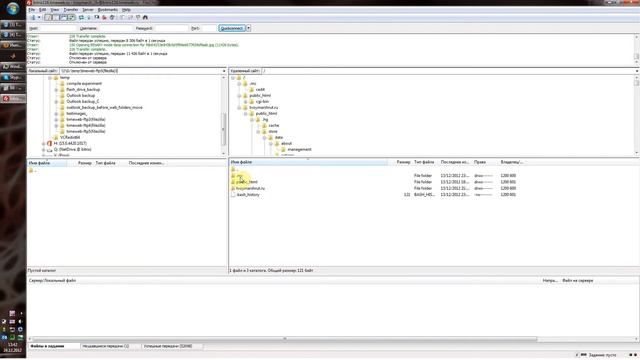Sort local list by Имя файла column
640x360 pixels.
pyautogui.click(x=47, y=163)
